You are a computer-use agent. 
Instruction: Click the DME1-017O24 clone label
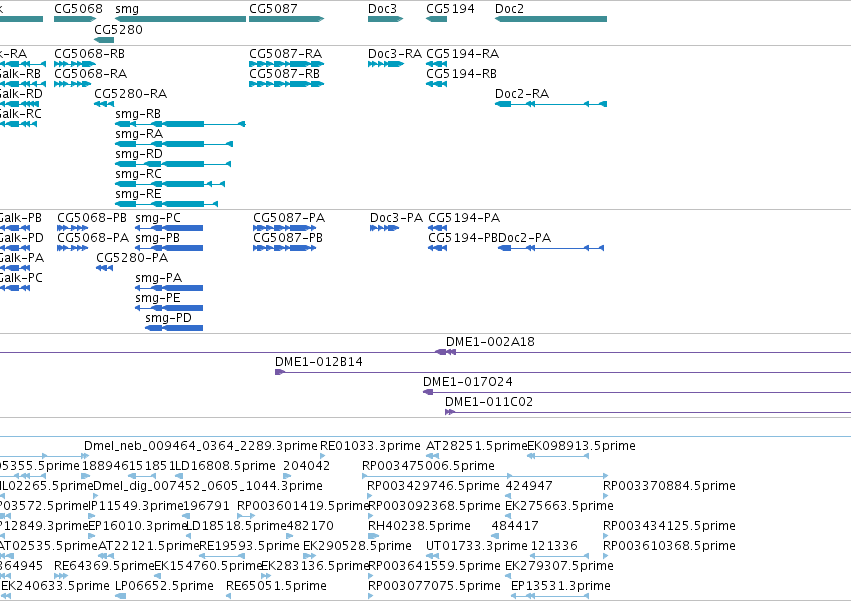pyautogui.click(x=468, y=382)
